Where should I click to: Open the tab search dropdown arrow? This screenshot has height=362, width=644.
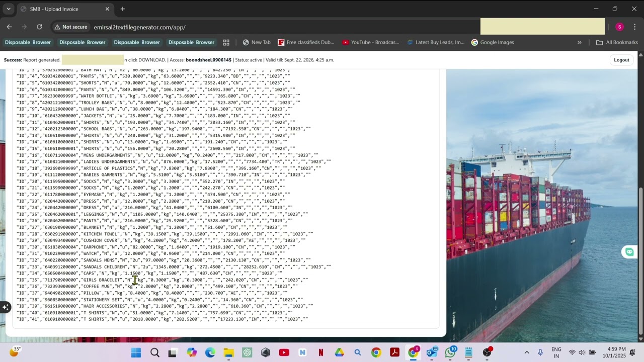[9, 9]
